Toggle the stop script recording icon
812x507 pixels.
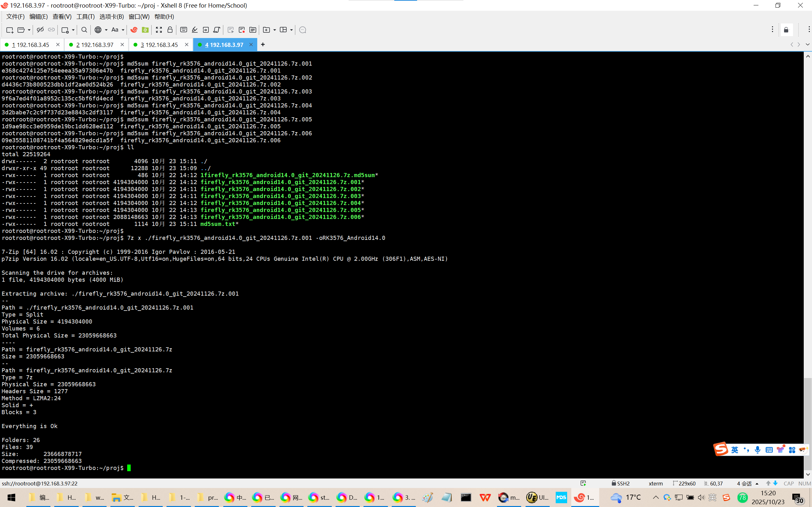click(x=242, y=30)
